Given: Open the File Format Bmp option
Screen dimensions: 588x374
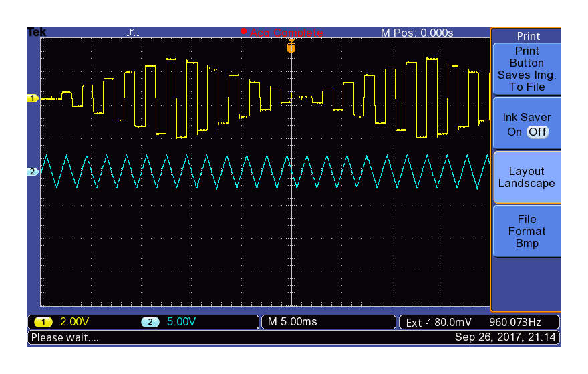Looking at the screenshot, I should (527, 231).
